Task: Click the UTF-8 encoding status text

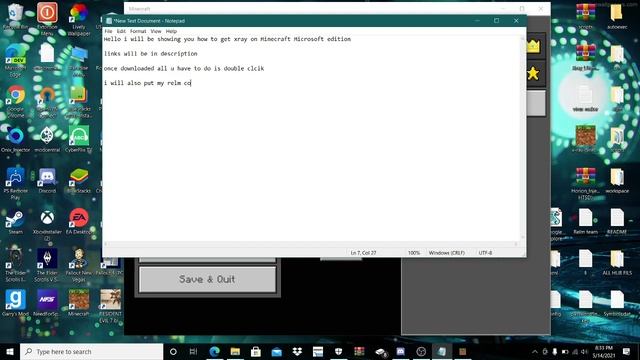Action: (485, 253)
